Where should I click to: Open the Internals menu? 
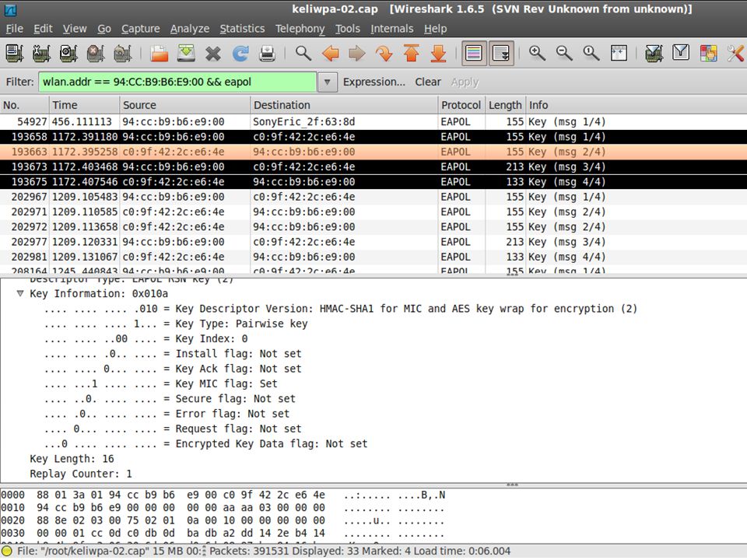pos(392,29)
